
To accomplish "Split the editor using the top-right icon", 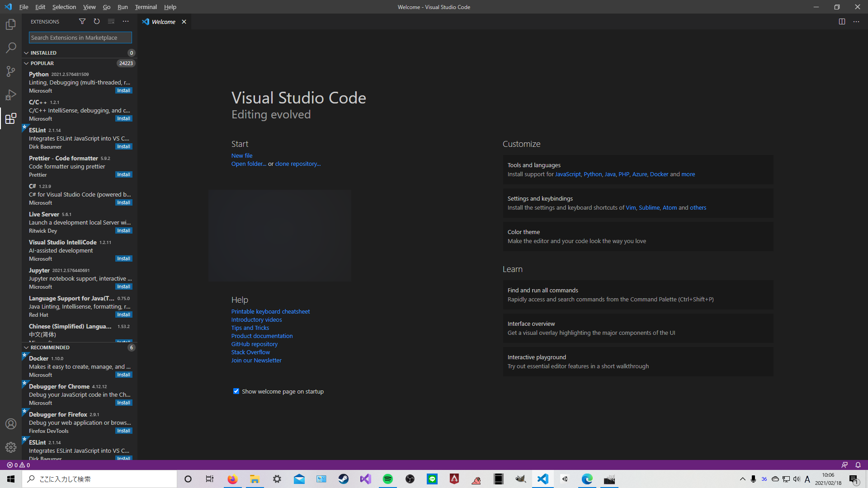I will 841,21.
